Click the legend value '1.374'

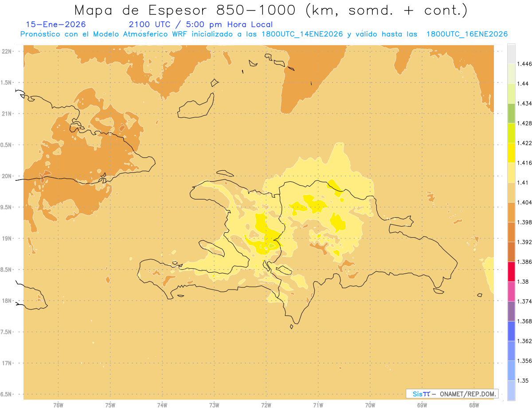[x=524, y=301]
